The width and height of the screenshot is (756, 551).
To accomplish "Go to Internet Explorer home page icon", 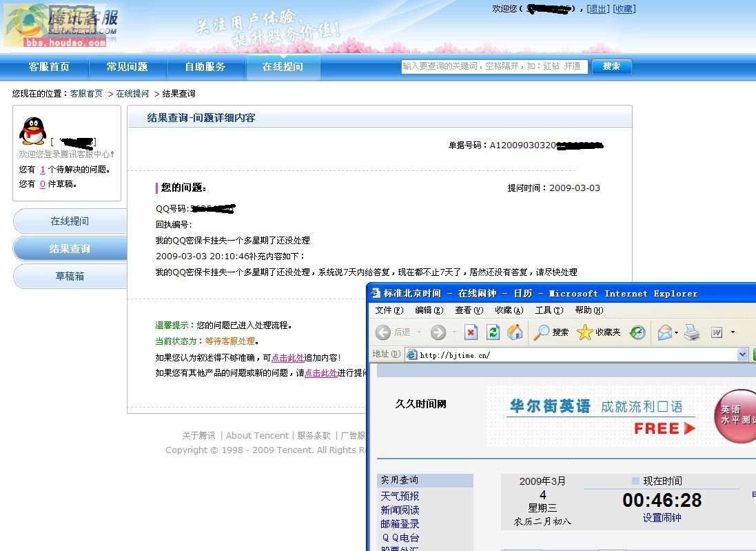I will [x=514, y=332].
